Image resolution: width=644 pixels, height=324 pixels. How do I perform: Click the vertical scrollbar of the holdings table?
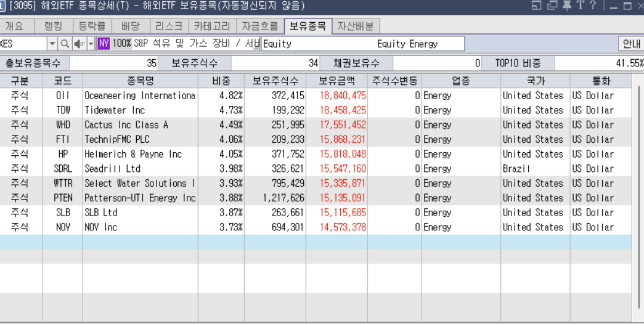click(638, 197)
